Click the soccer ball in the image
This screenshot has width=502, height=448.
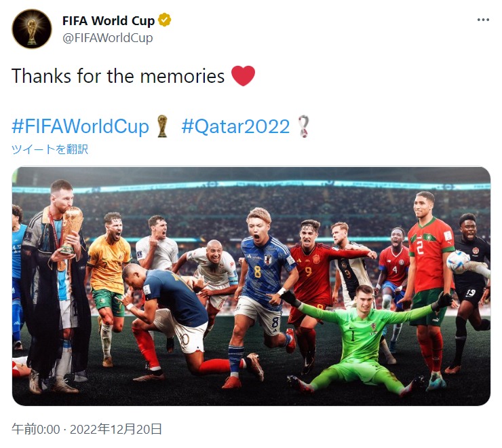coord(459,262)
